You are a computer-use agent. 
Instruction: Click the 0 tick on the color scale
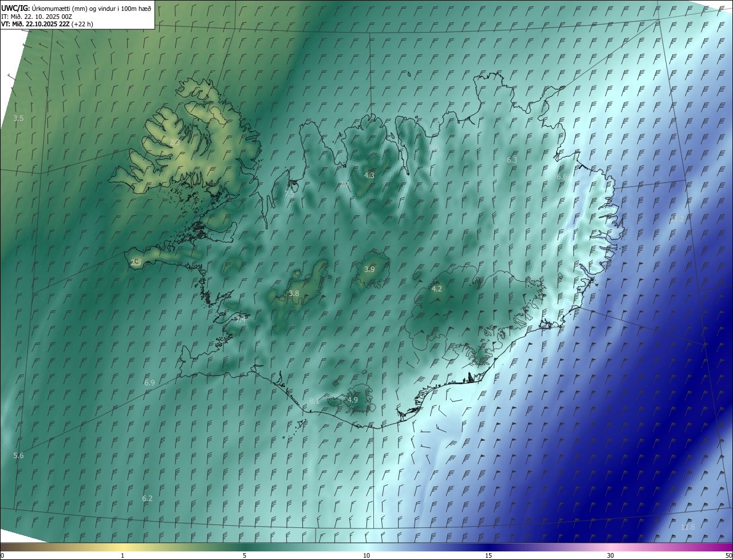point(2,555)
